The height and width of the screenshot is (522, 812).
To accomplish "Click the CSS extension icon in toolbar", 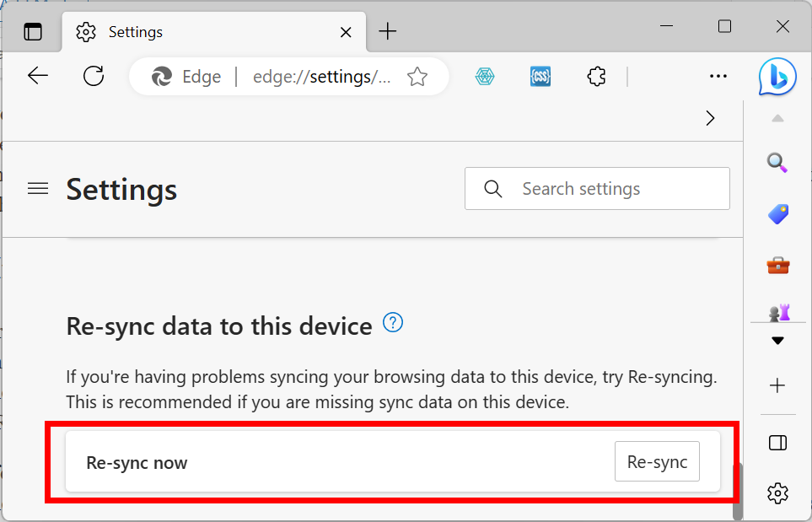I will coord(540,77).
